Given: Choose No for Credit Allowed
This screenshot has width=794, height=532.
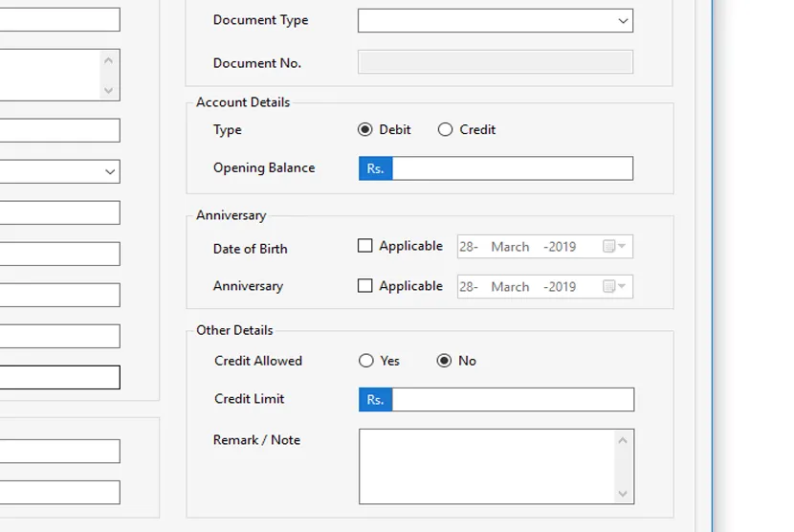Looking at the screenshot, I should pos(444,361).
